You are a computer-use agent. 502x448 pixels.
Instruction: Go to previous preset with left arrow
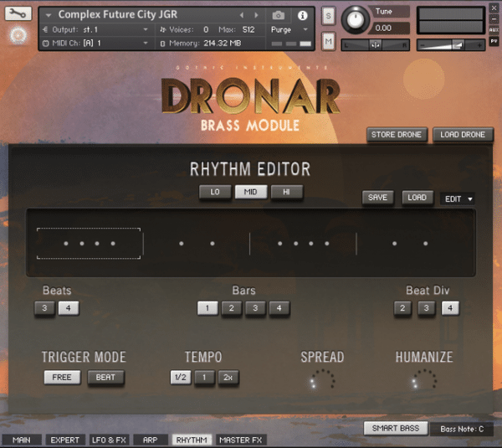pos(242,15)
